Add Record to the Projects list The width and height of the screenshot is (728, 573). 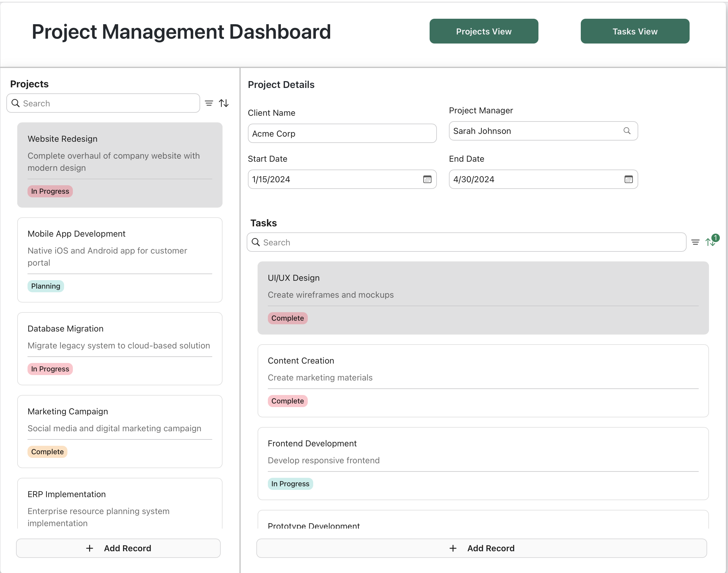tap(119, 548)
